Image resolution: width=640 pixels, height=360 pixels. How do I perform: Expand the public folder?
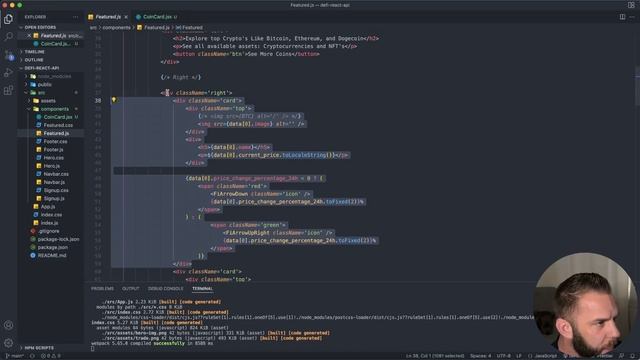click(x=51, y=84)
